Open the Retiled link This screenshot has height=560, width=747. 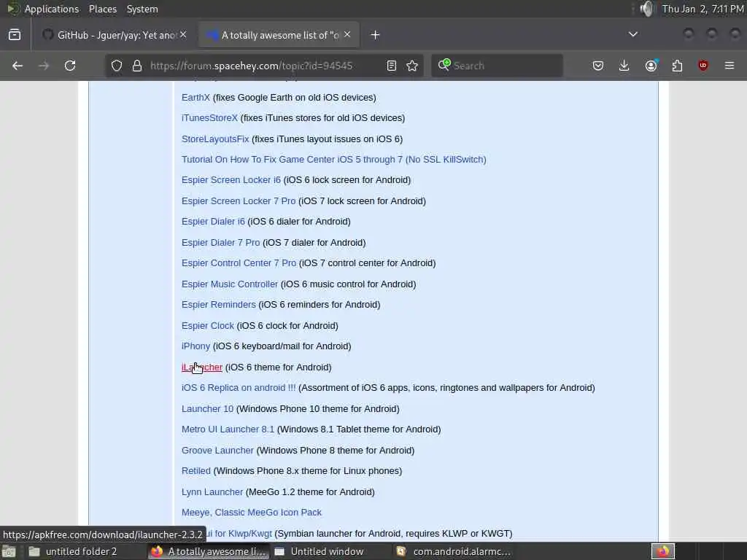[196, 471]
